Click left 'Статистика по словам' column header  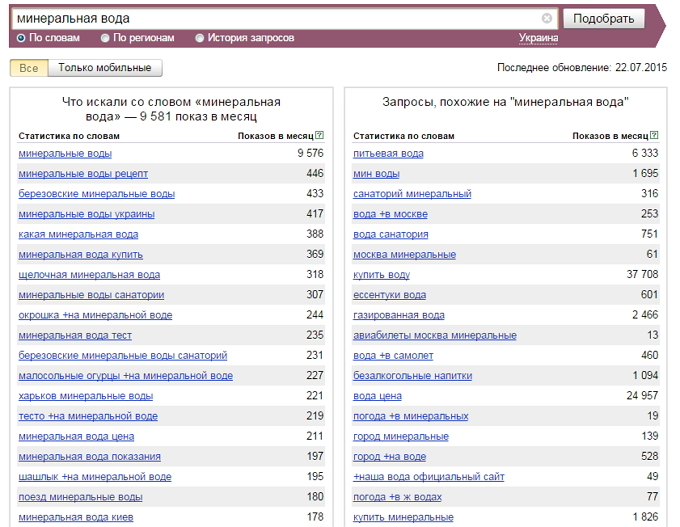pyautogui.click(x=69, y=136)
